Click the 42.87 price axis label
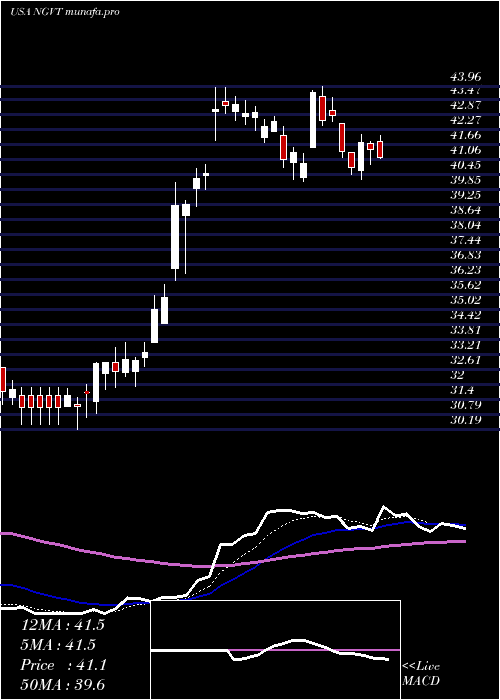The image size is (500, 700). (x=465, y=105)
